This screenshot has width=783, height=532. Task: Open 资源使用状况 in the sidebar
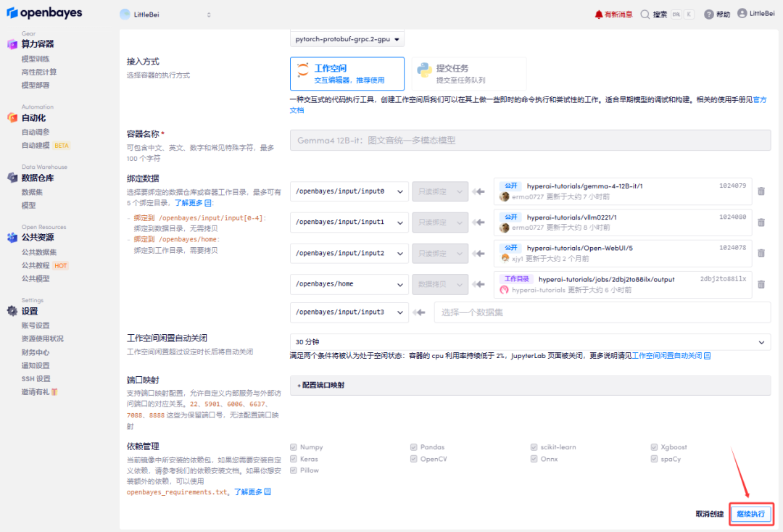tap(43, 339)
